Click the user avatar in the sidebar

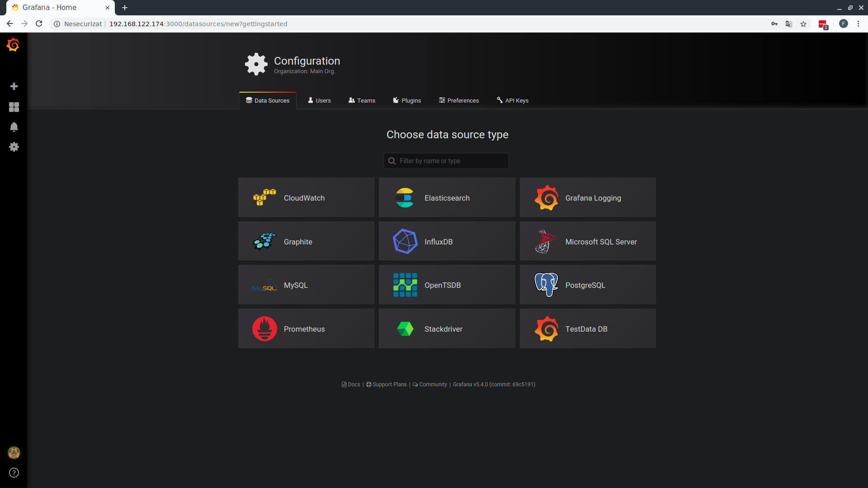pos(14,452)
